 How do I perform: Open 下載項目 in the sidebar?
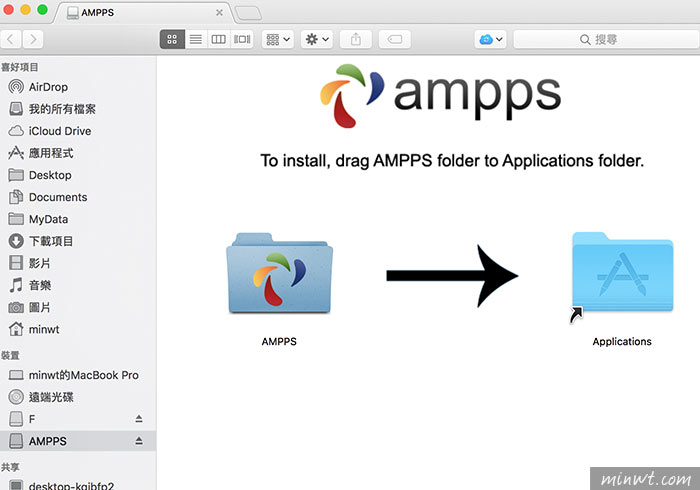pos(78,241)
